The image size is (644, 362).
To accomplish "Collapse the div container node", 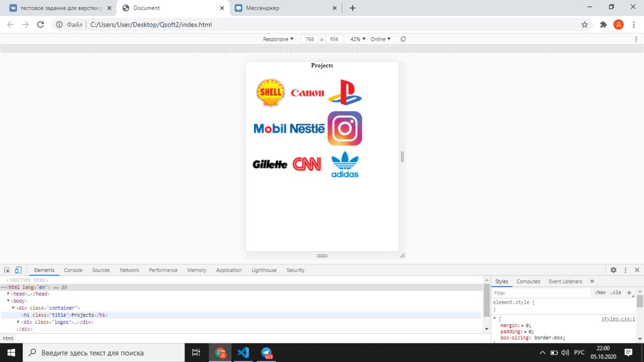I will click(13, 308).
